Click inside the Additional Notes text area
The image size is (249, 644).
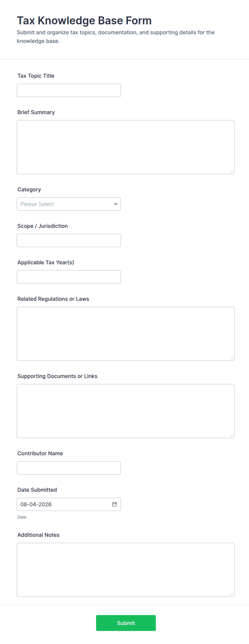(x=126, y=570)
